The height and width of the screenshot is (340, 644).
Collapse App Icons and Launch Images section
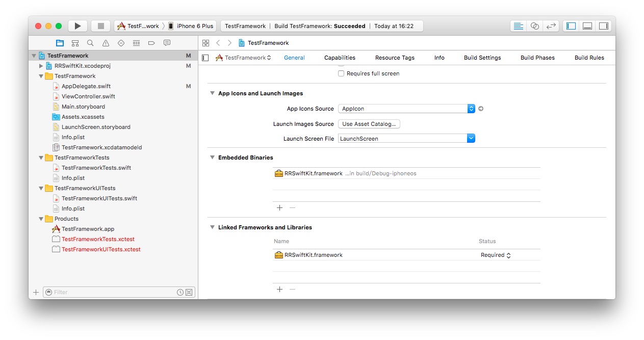click(213, 93)
